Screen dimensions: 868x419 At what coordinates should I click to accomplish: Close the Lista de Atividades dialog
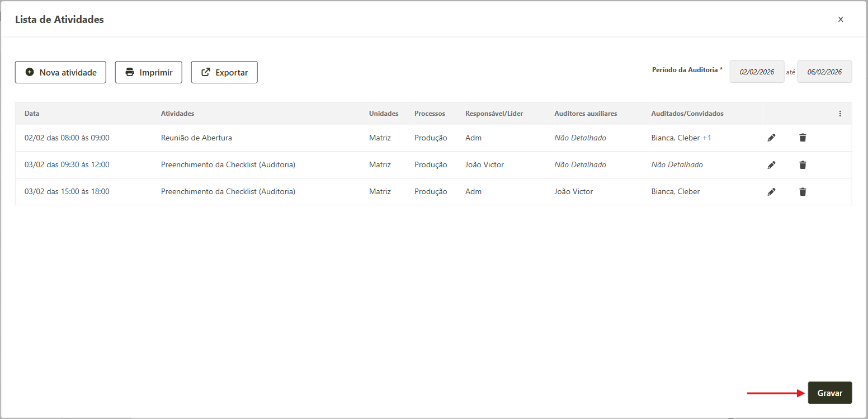tap(840, 19)
